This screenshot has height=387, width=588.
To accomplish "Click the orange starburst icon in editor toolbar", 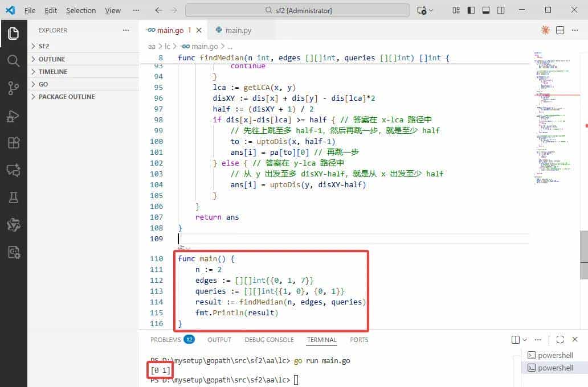I will coord(545,30).
